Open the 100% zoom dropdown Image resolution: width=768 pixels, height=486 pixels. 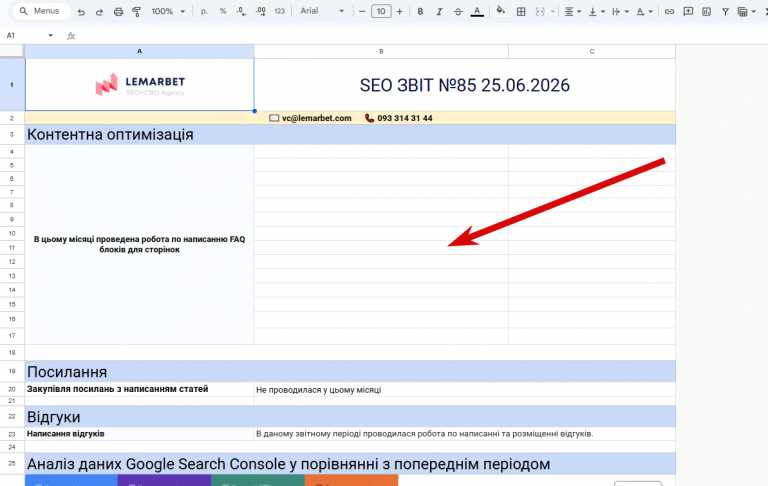[x=168, y=11]
